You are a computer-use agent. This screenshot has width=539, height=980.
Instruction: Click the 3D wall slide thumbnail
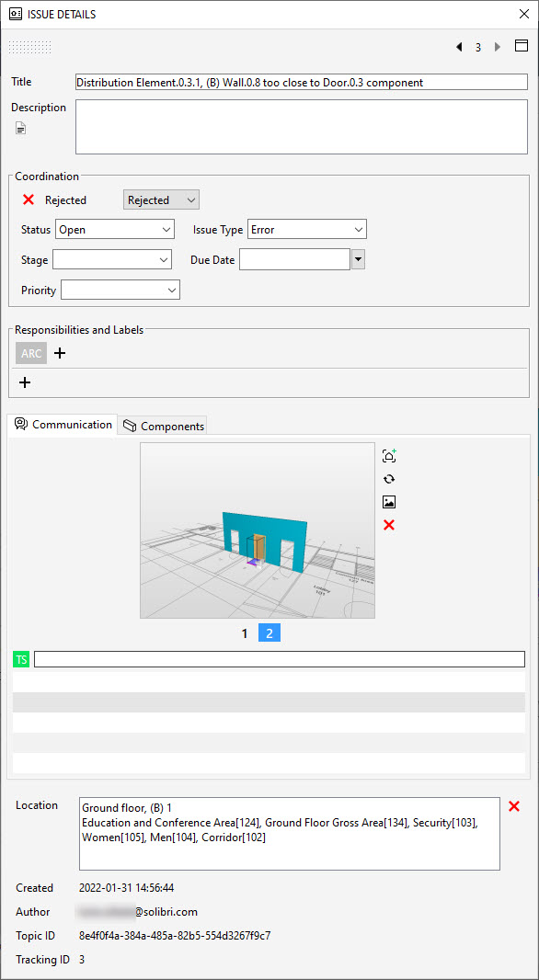258,530
